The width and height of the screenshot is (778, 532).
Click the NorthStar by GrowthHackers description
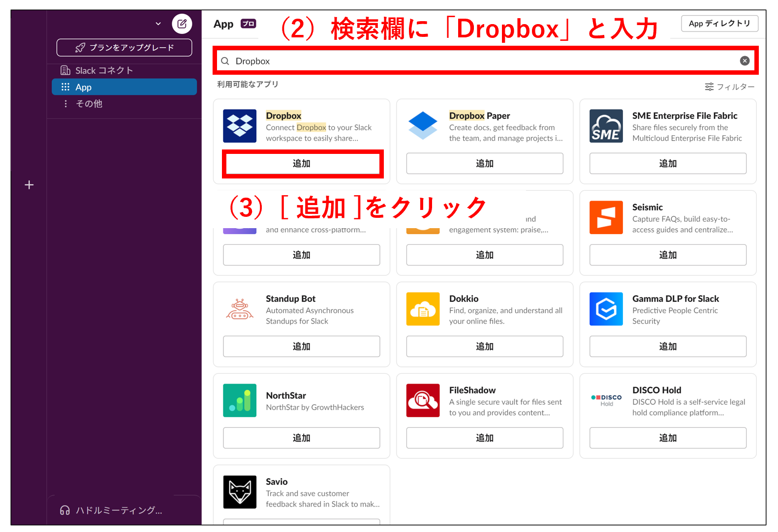[x=315, y=407]
